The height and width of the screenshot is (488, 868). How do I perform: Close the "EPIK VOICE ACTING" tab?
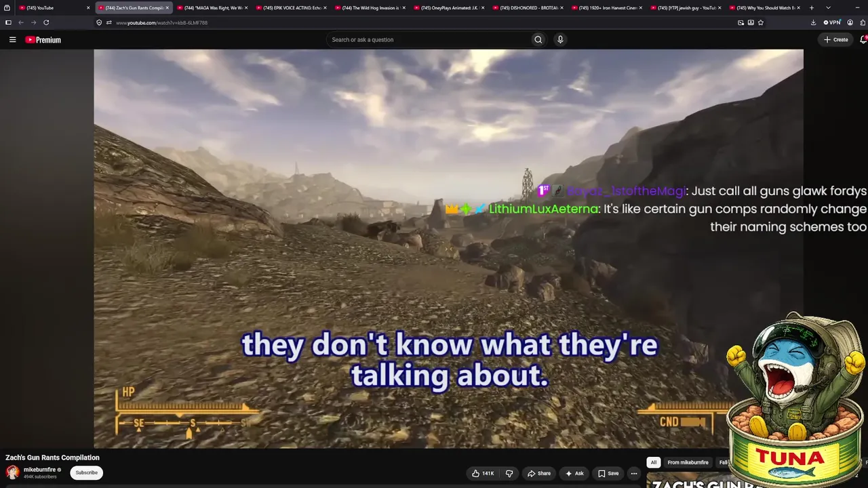[325, 8]
